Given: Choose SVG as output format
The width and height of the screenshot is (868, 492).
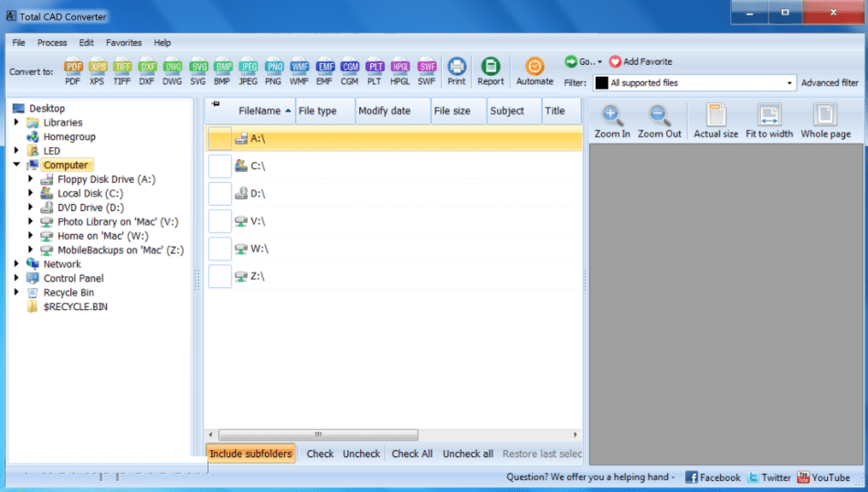Looking at the screenshot, I should (x=198, y=71).
